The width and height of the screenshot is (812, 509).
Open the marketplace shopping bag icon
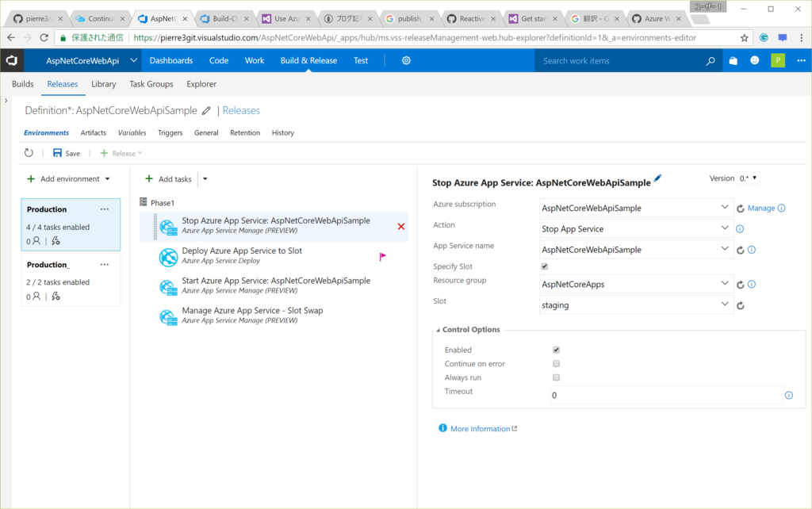point(733,60)
